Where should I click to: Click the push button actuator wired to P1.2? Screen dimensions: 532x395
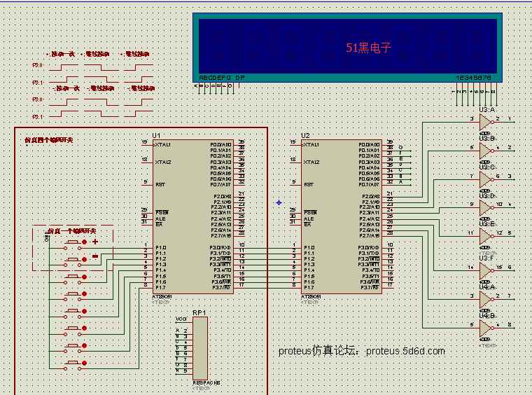(x=85, y=277)
